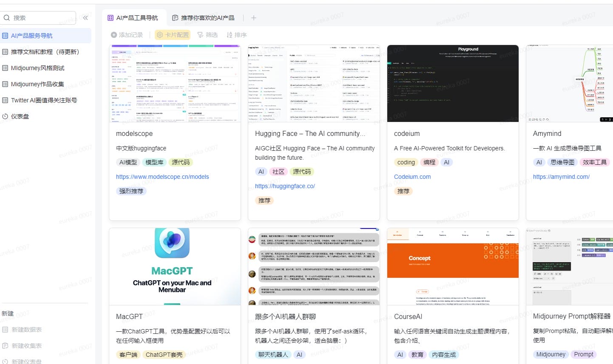Open the Midjourney Prompt解释器 thumbnail
The width and height of the screenshot is (613, 364).
pyautogui.click(x=570, y=267)
